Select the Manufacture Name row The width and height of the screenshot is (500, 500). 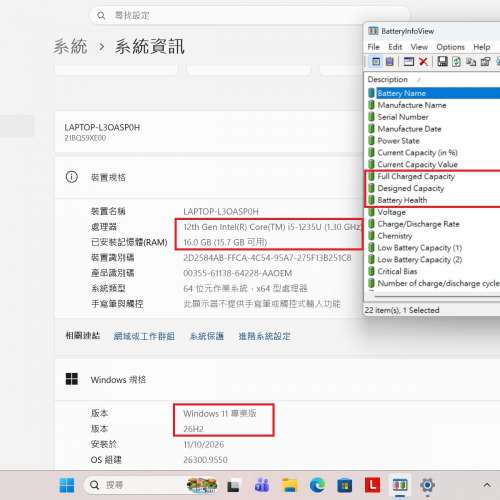pyautogui.click(x=433, y=105)
